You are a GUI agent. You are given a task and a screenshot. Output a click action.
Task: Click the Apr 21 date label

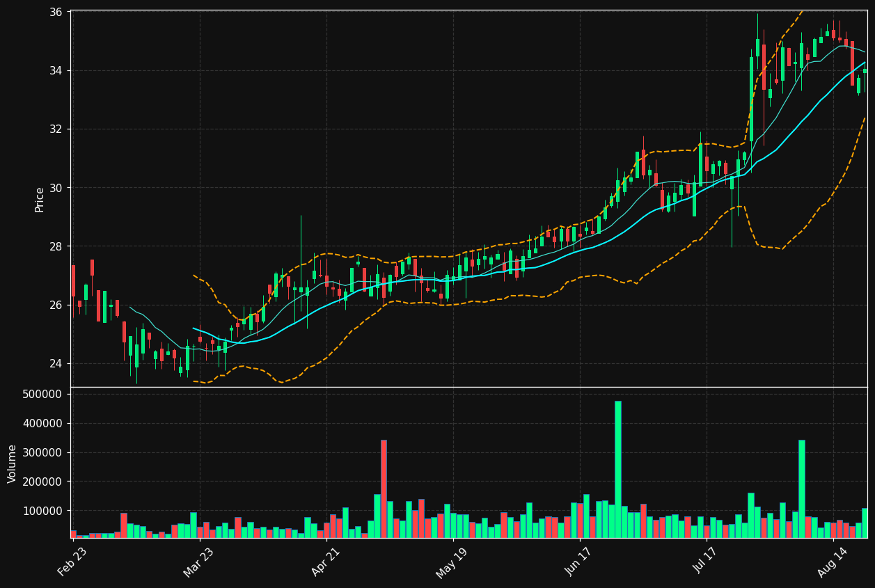(x=326, y=562)
